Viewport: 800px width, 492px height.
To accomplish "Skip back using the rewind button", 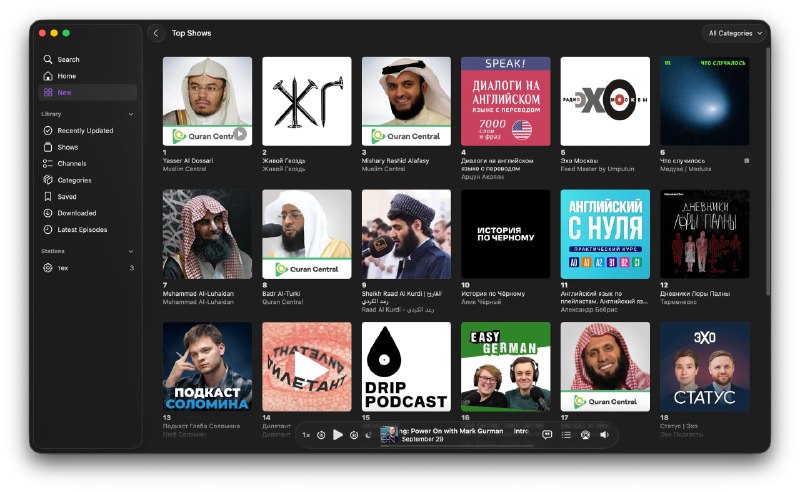I will 321,435.
